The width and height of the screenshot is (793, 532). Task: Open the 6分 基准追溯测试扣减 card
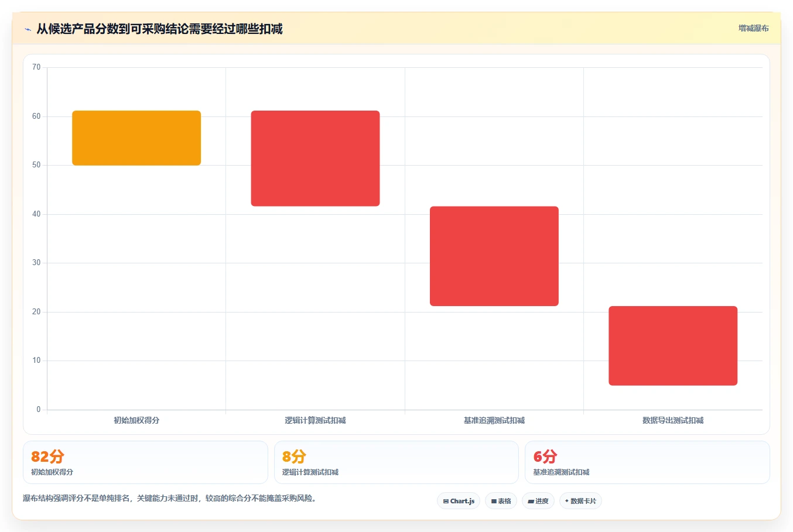tap(647, 462)
